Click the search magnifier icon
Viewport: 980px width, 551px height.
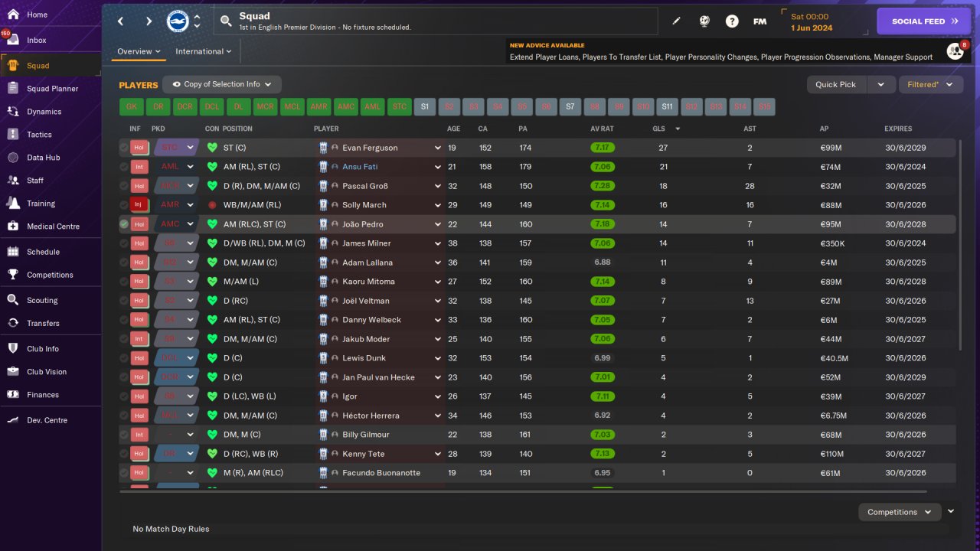point(226,21)
